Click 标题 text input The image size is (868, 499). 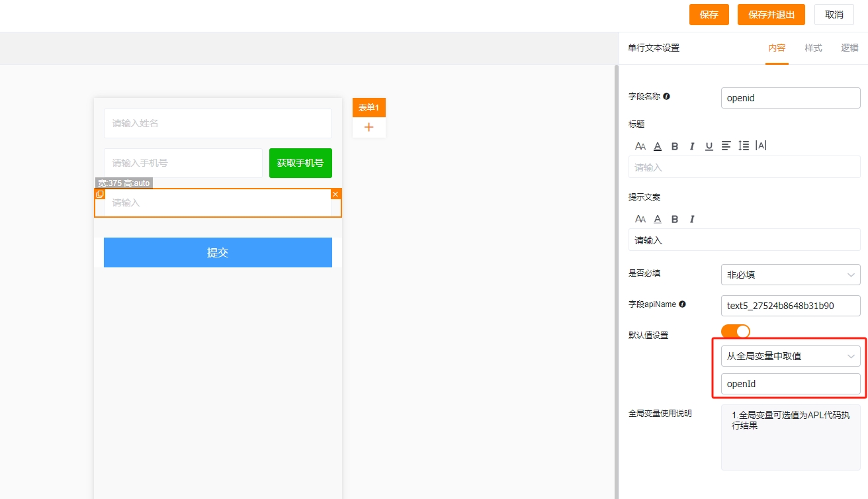pyautogui.click(x=744, y=167)
